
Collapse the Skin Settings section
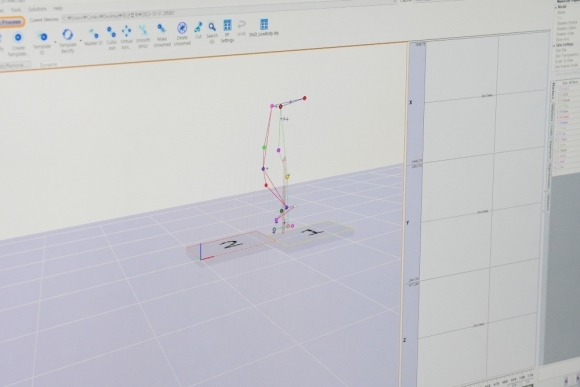(554, 45)
